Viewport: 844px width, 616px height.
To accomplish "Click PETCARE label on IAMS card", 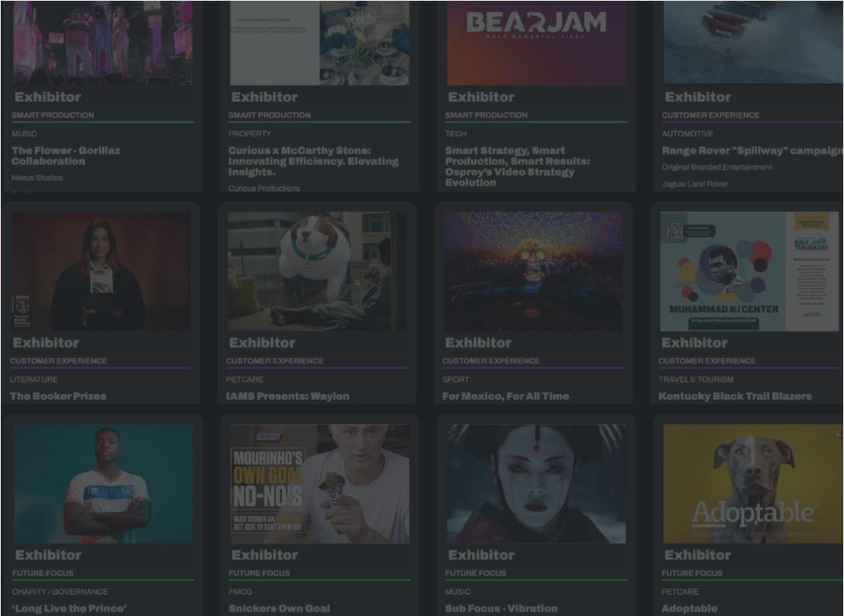I will click(244, 379).
